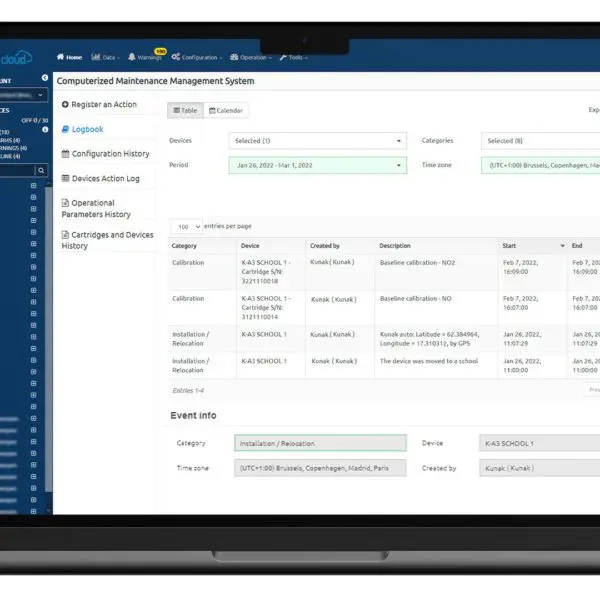This screenshot has height=600, width=600.
Task: Select 'The device was moved to a school'
Action: pyautogui.click(x=429, y=361)
